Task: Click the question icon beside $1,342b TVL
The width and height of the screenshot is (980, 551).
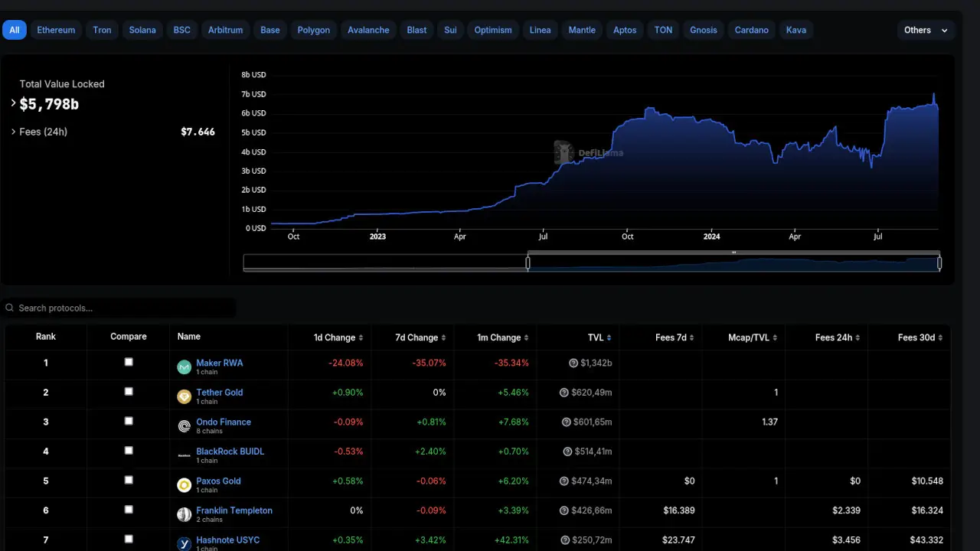Action: pos(573,363)
